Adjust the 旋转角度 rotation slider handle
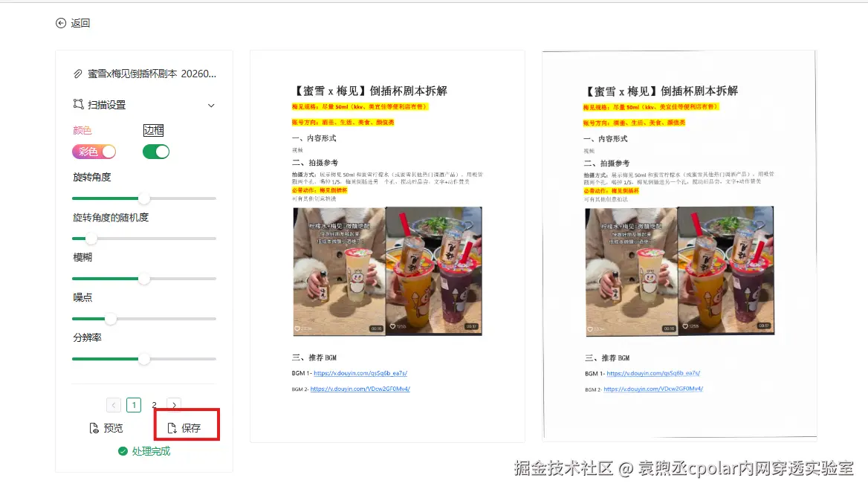This screenshot has height=492, width=868. tap(144, 198)
